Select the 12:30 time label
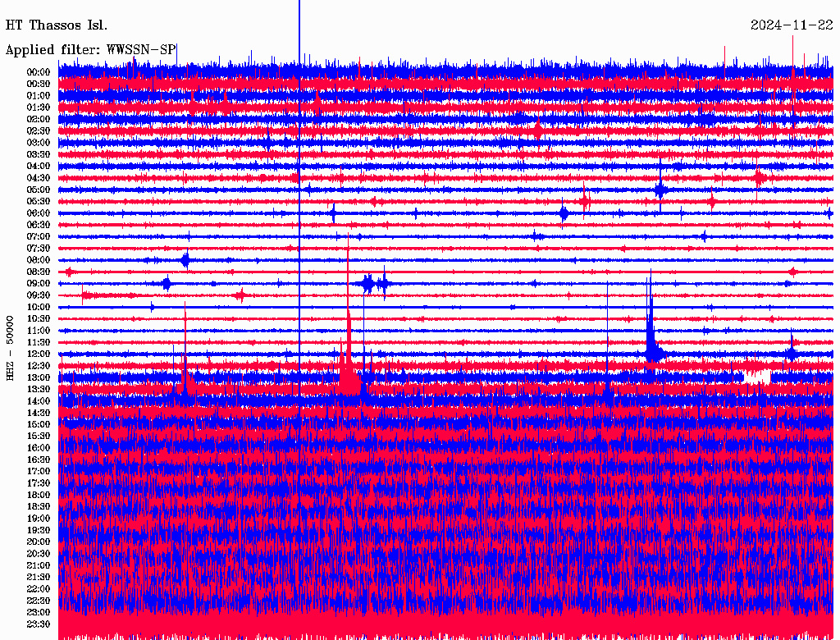The height and width of the screenshot is (640, 840). (x=39, y=366)
